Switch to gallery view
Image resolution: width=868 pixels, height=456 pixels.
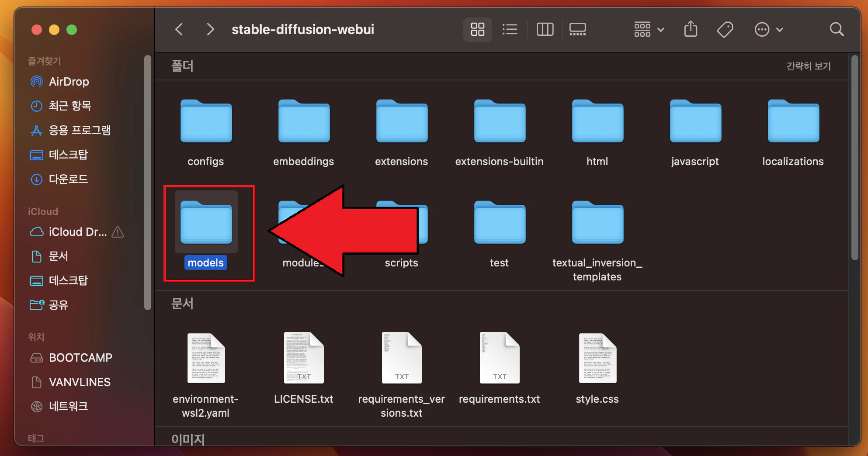[578, 30]
